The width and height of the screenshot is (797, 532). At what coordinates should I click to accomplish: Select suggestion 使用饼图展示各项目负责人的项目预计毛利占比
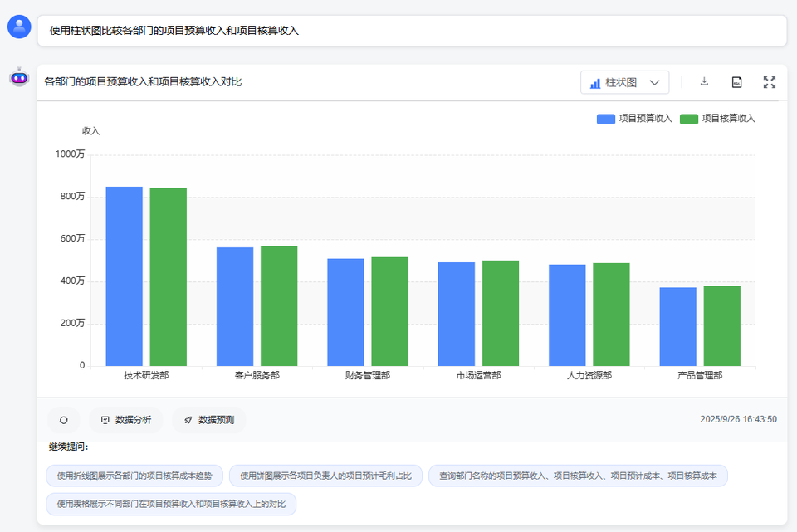(x=325, y=476)
